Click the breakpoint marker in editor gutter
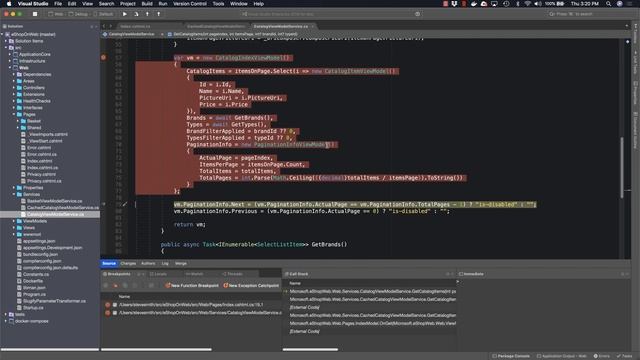640x360 pixels. (x=104, y=58)
